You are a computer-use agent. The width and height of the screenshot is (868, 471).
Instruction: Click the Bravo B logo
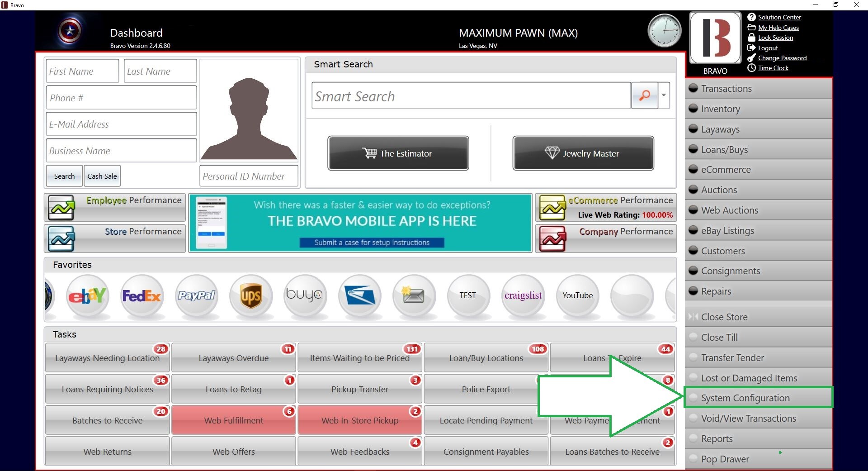pos(715,38)
